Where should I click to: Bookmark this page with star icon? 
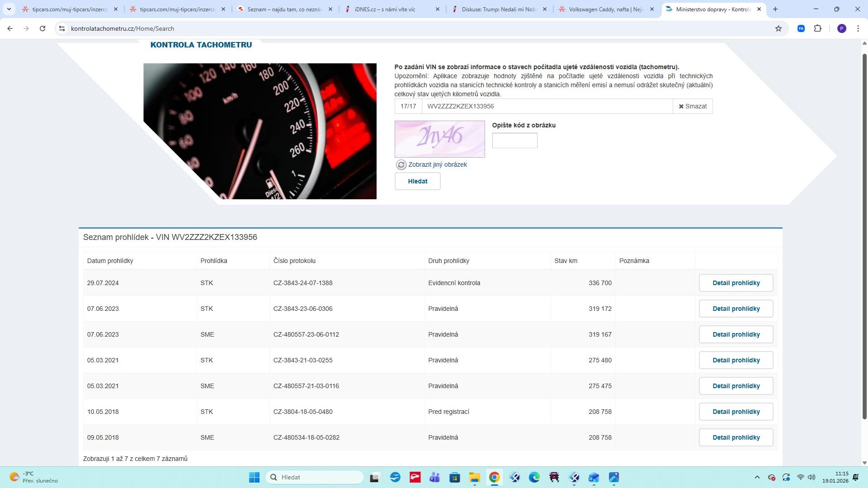point(778,28)
